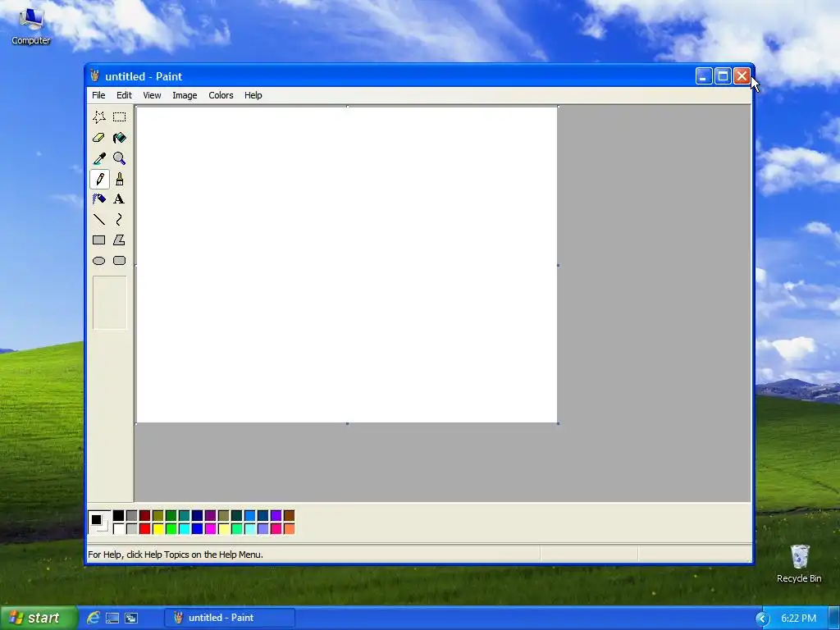
Task: Click inside the white drawing canvas
Action: click(x=347, y=265)
